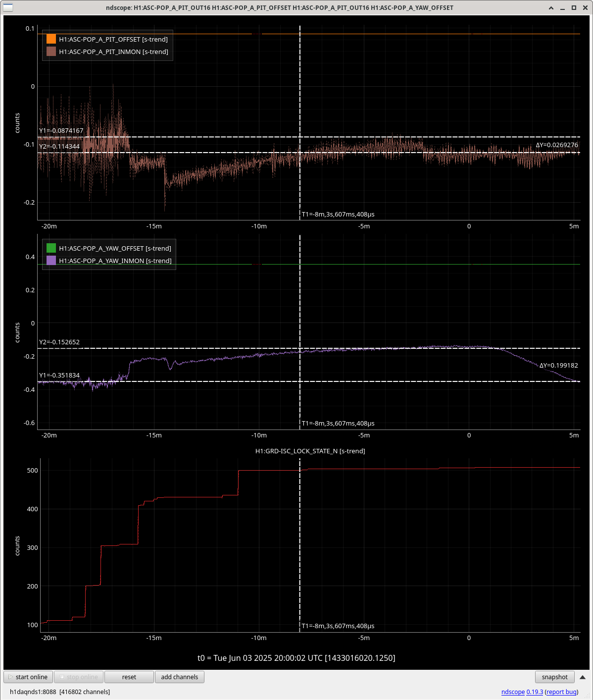This screenshot has width=593, height=700.
Task: Select the H1:ASC-POP_A_YAW_OFFSET [s-trend] legend label
Action: [115, 248]
